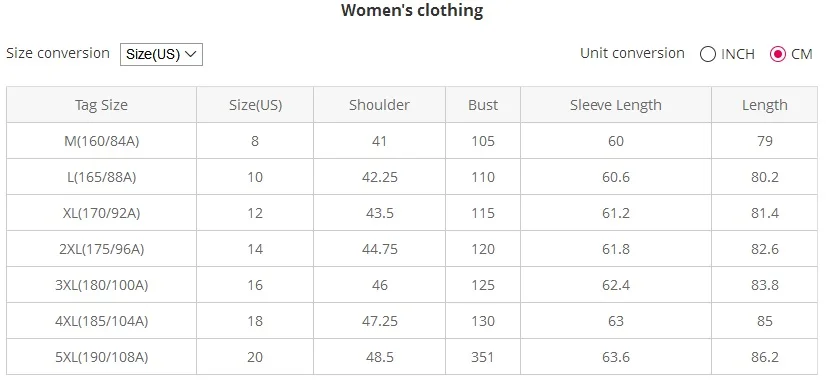Click the Bust column header
The image size is (826, 380).
click(x=483, y=105)
